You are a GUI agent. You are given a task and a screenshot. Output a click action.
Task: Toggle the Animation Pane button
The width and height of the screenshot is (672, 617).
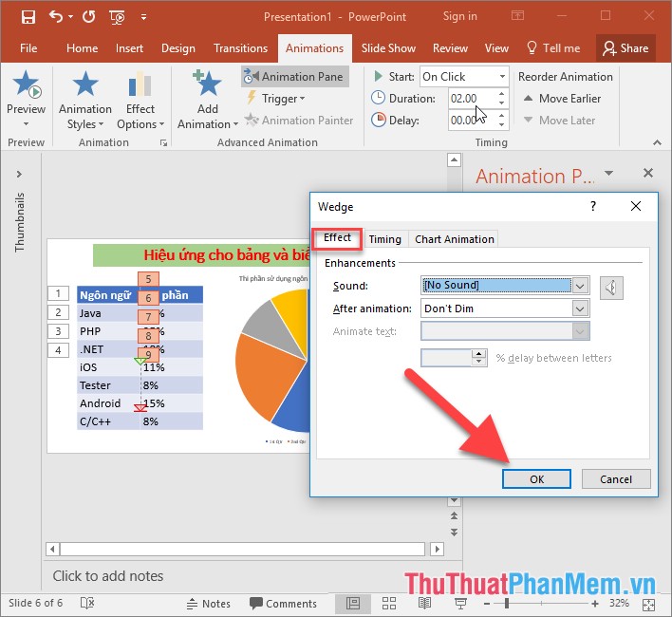pos(295,77)
